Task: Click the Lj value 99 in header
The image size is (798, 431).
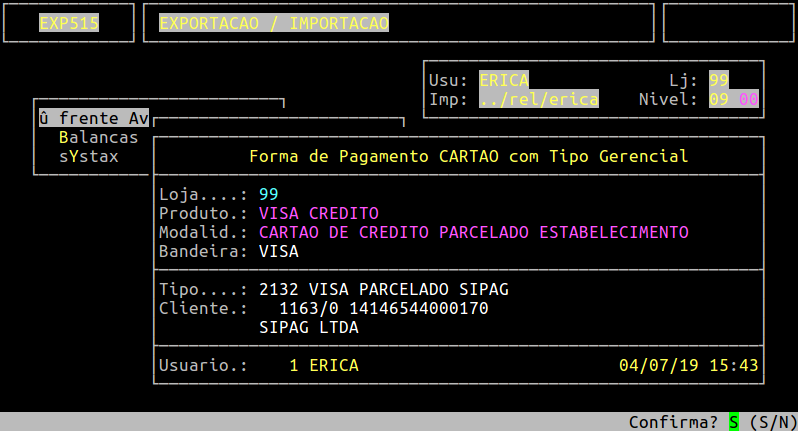Action: 718,80
